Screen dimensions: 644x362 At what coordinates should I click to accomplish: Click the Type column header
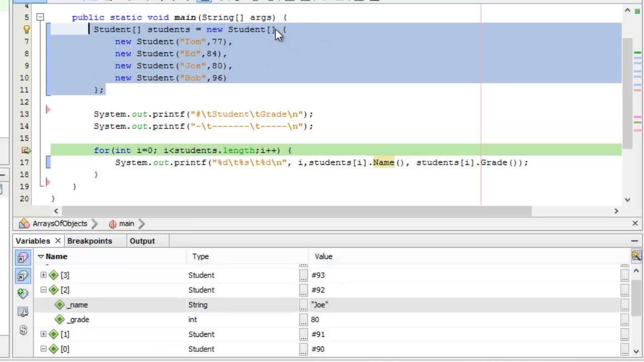[247, 256]
